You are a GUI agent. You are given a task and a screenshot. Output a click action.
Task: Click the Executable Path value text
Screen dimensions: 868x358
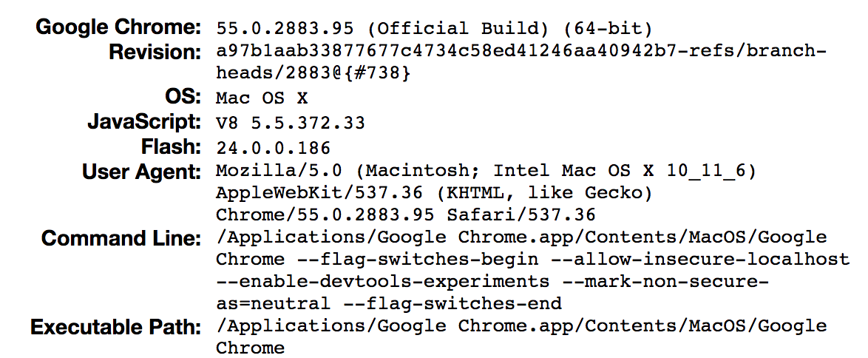(521, 337)
